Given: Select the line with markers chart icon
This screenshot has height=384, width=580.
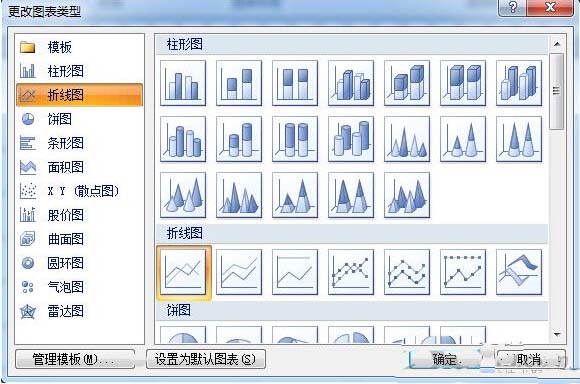Looking at the screenshot, I should point(351,272).
